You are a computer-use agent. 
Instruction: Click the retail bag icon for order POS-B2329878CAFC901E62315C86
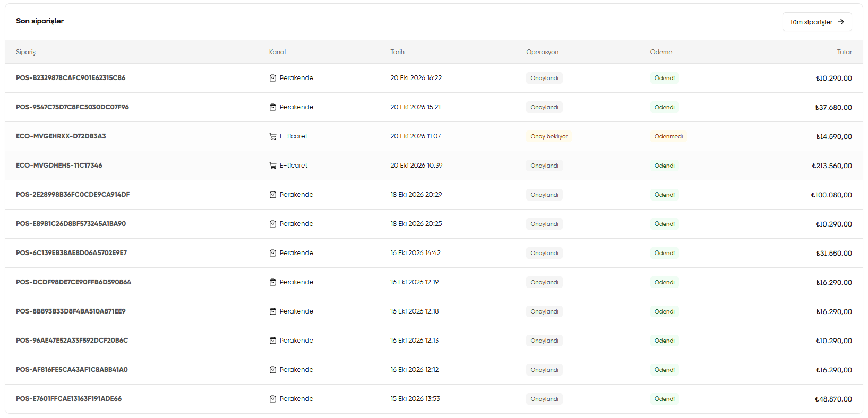pyautogui.click(x=273, y=78)
